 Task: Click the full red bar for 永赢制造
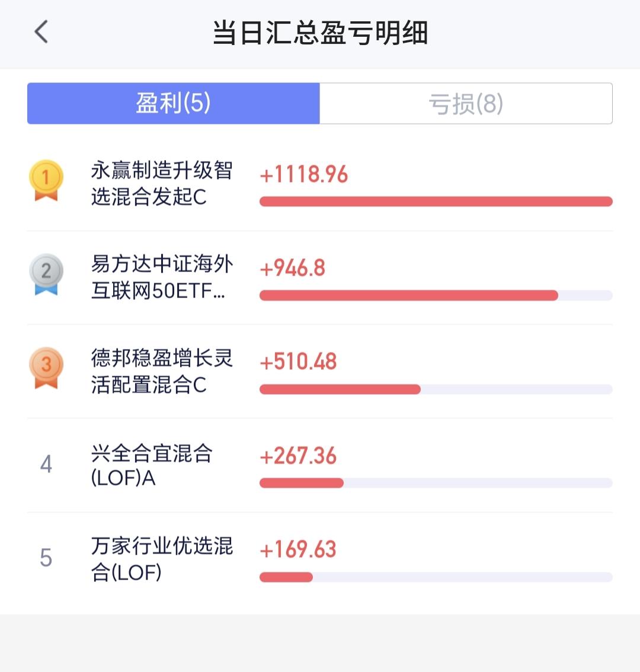point(436,201)
